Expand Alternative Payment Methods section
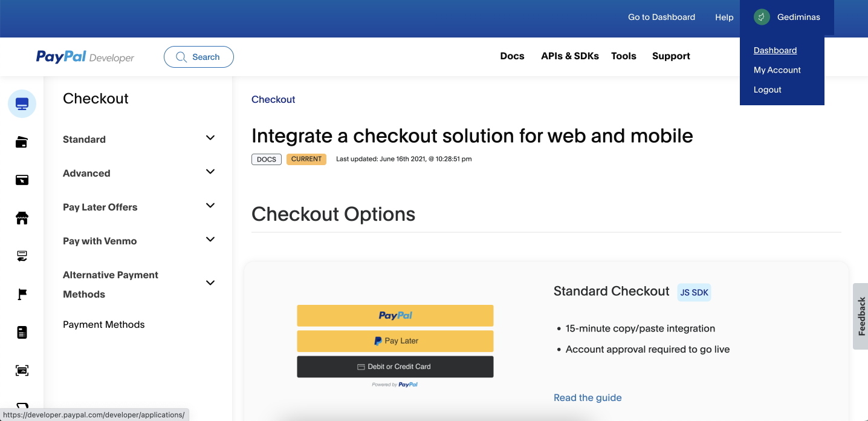This screenshot has height=421, width=868. (x=210, y=283)
